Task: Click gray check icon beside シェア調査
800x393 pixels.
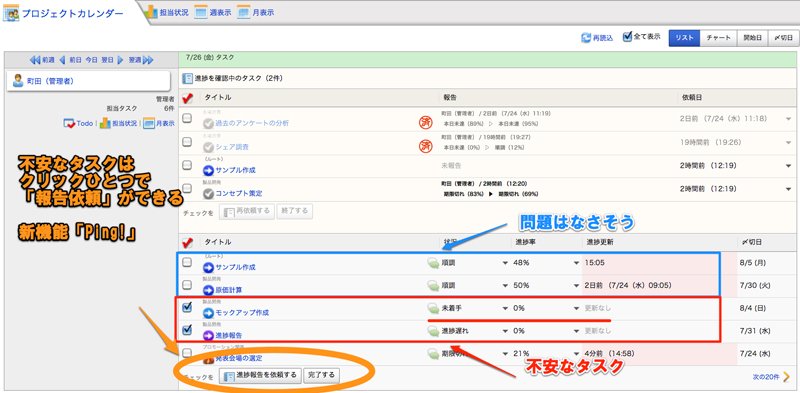Action: pyautogui.click(x=208, y=147)
